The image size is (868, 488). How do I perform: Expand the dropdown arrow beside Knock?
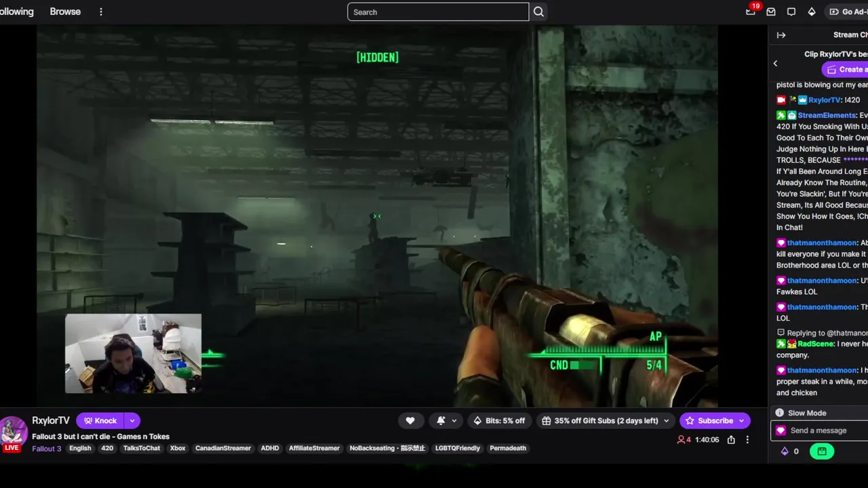[x=132, y=421]
